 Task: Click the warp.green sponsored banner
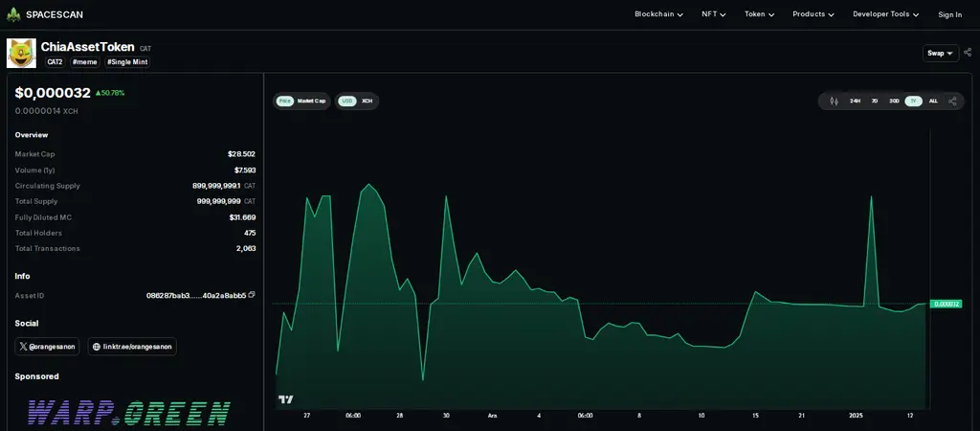[x=129, y=413]
